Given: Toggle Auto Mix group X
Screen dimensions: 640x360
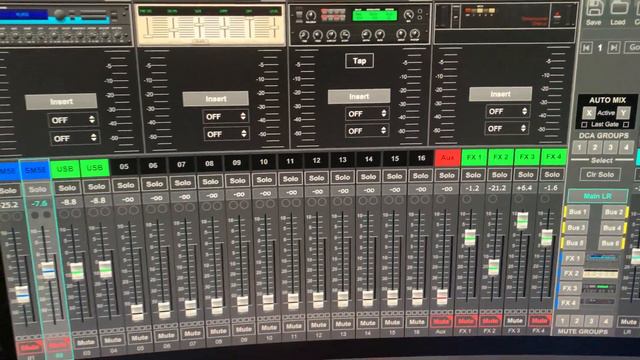Looking at the screenshot, I should (588, 113).
